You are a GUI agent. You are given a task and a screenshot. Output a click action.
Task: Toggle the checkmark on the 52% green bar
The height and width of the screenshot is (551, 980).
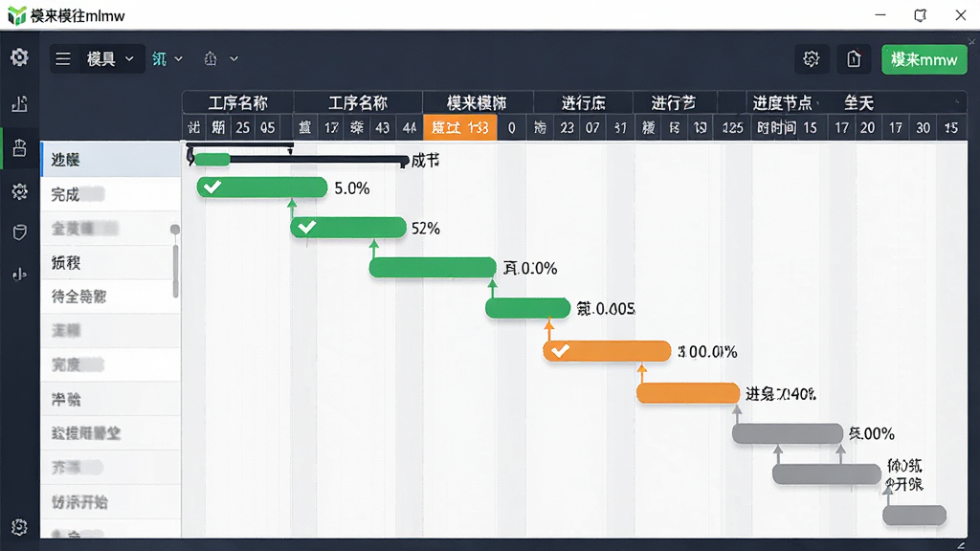point(306,227)
